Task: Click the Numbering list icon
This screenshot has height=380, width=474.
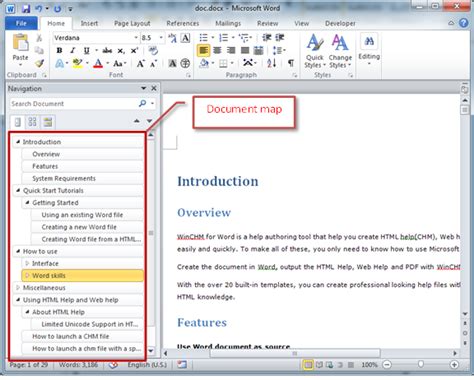Action: [x=223, y=38]
